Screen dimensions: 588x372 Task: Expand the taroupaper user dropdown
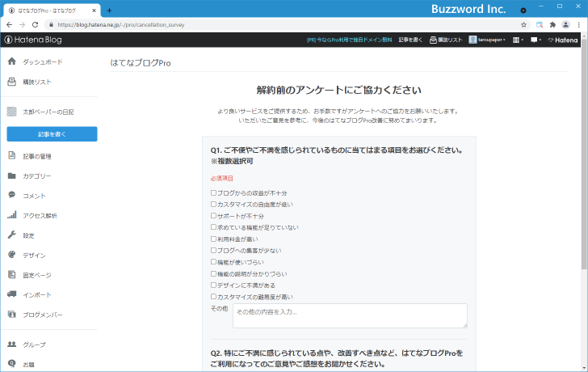coord(488,40)
